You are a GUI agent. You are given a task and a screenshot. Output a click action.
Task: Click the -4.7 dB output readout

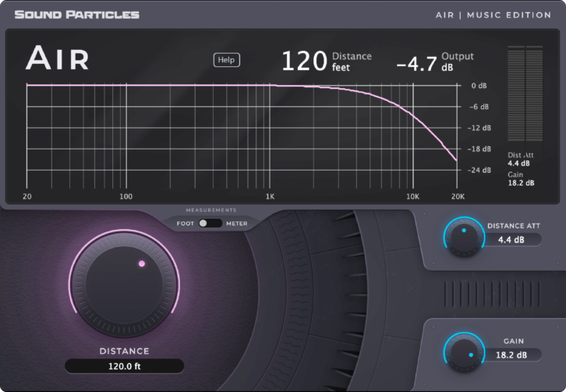[416, 62]
